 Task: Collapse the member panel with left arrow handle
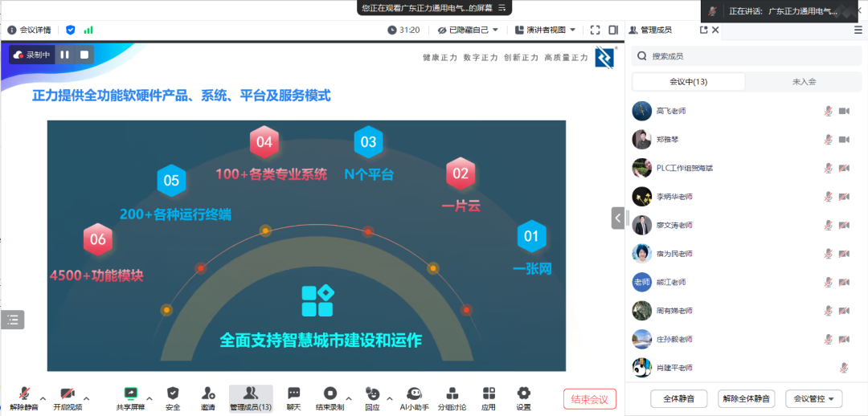point(618,218)
